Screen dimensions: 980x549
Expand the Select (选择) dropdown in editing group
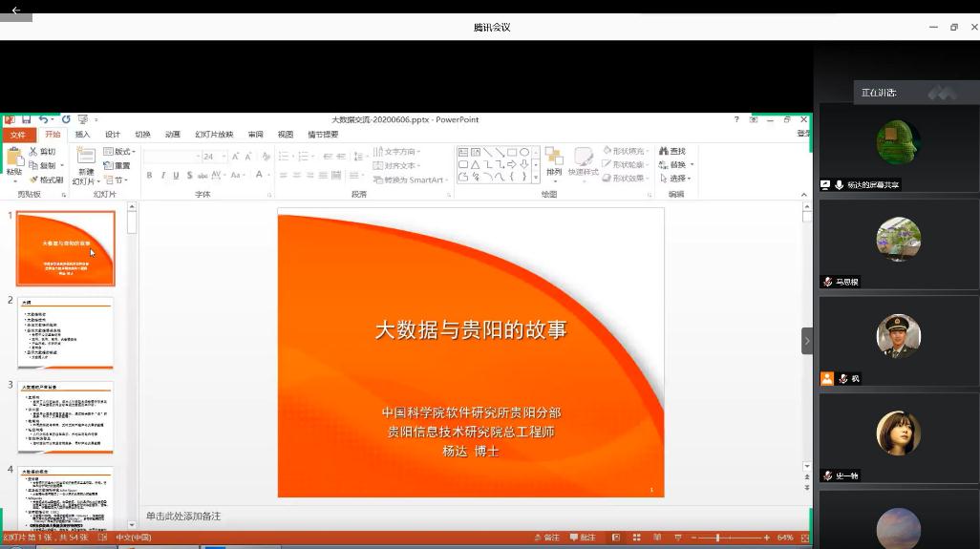[680, 179]
